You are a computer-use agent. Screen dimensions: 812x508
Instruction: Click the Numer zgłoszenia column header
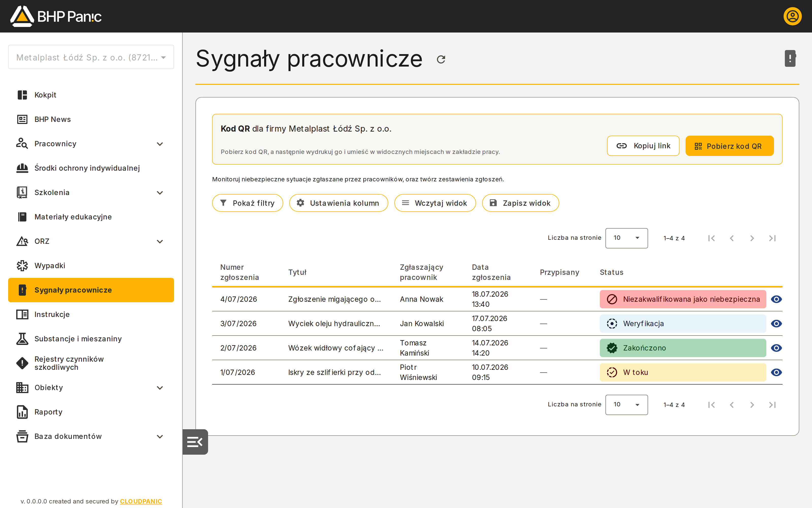click(x=240, y=272)
